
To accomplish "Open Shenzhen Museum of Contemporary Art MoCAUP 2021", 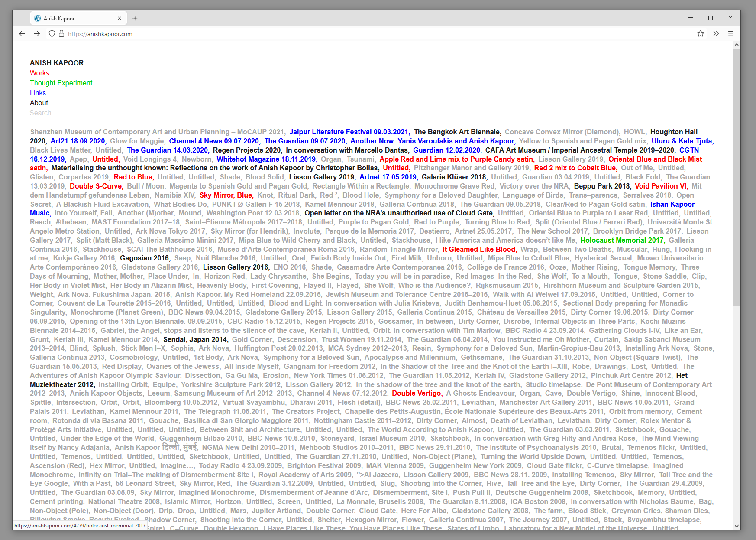I will click(157, 132).
